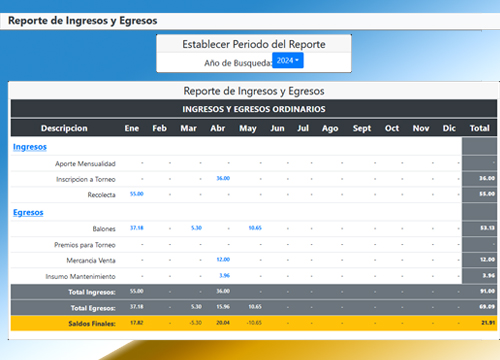Screen dimensions: 500x360
Task: Open the 12.00 Mercancia Venta April value
Action: pyautogui.click(x=223, y=259)
